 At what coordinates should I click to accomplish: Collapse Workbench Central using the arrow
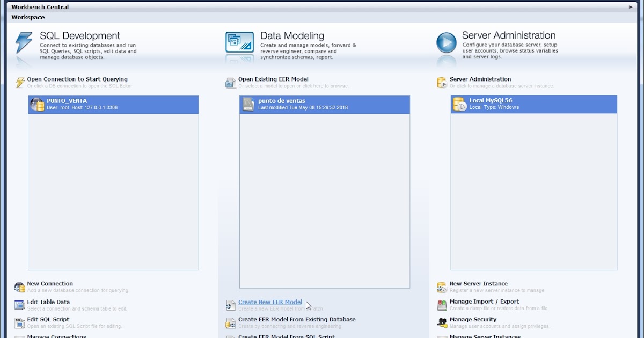pos(632,6)
